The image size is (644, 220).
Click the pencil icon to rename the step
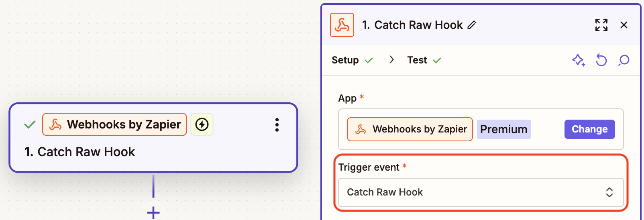(472, 25)
